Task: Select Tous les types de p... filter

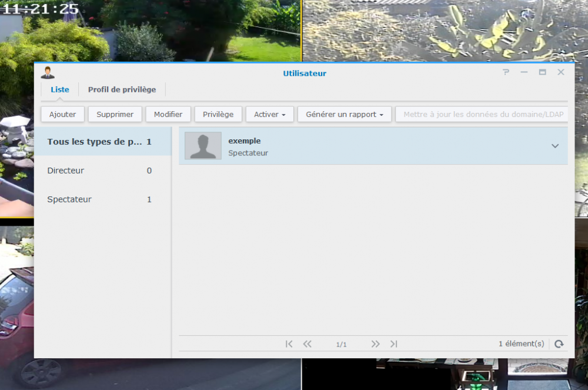Action: coord(103,142)
